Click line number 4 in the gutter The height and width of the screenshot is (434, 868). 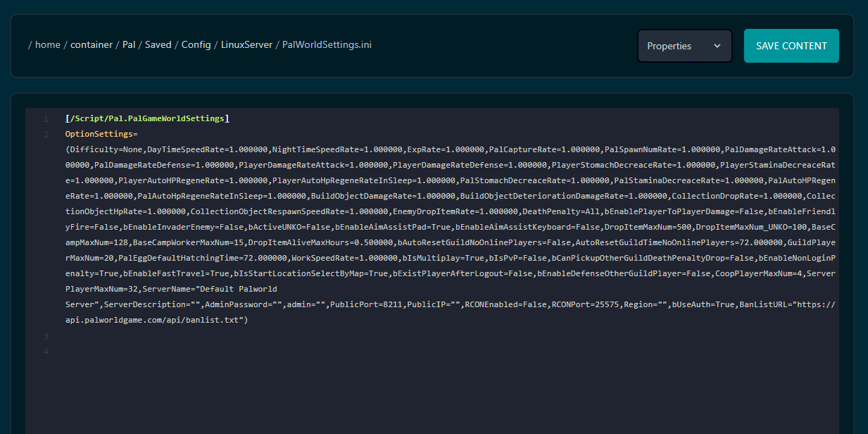pyautogui.click(x=46, y=351)
